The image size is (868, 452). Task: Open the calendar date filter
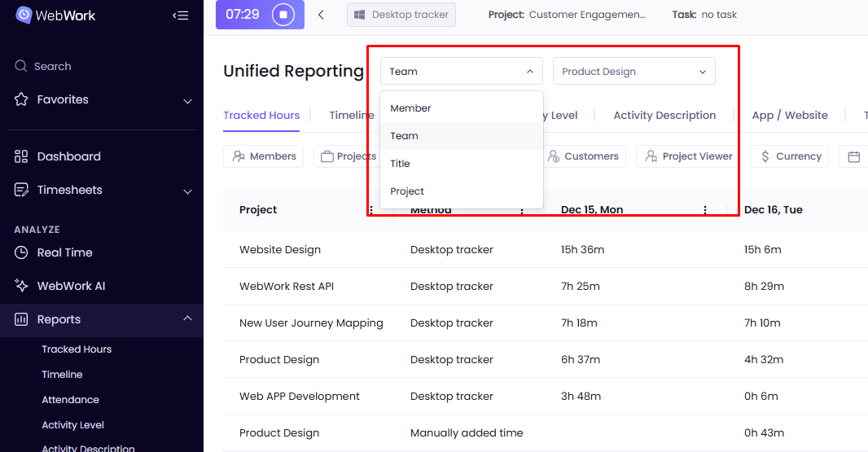(853, 156)
